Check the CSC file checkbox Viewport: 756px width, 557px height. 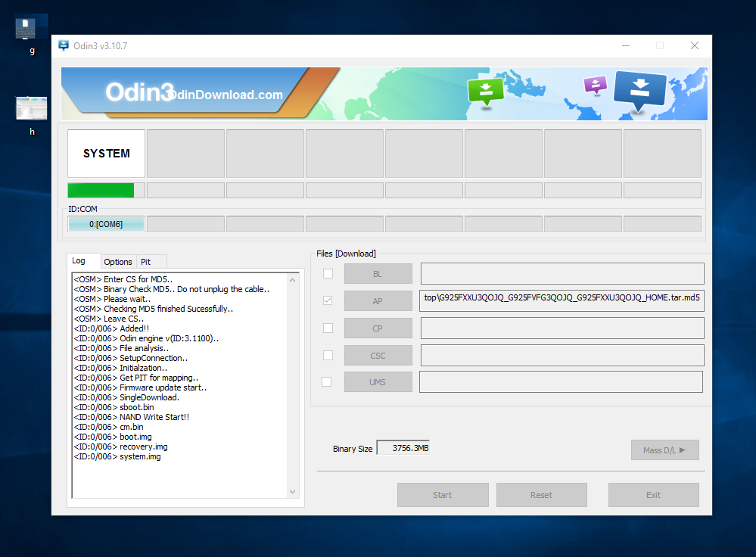(328, 355)
